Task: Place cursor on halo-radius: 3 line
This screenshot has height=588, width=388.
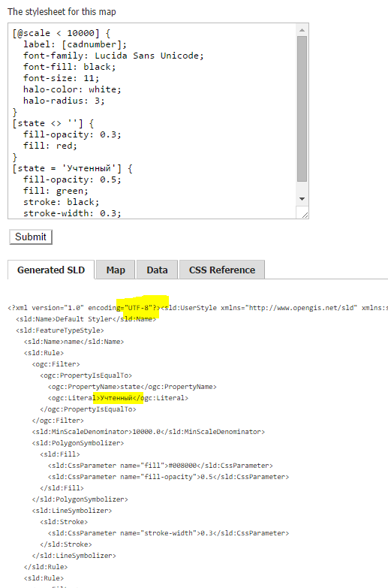Action: 64,101
